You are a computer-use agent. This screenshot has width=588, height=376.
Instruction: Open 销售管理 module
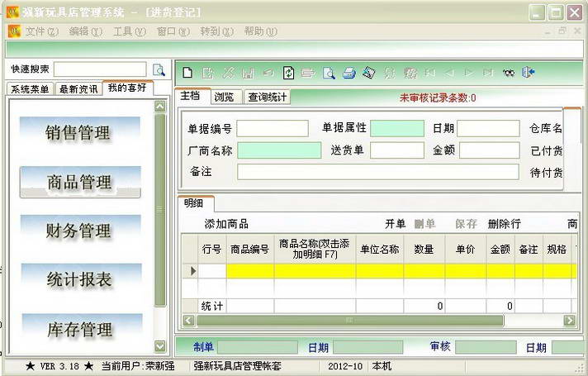coord(80,132)
